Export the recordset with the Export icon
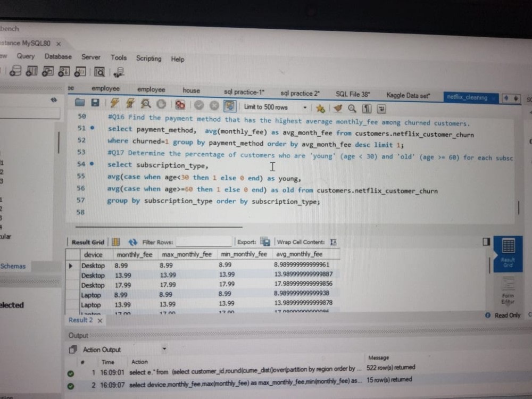 click(x=265, y=242)
